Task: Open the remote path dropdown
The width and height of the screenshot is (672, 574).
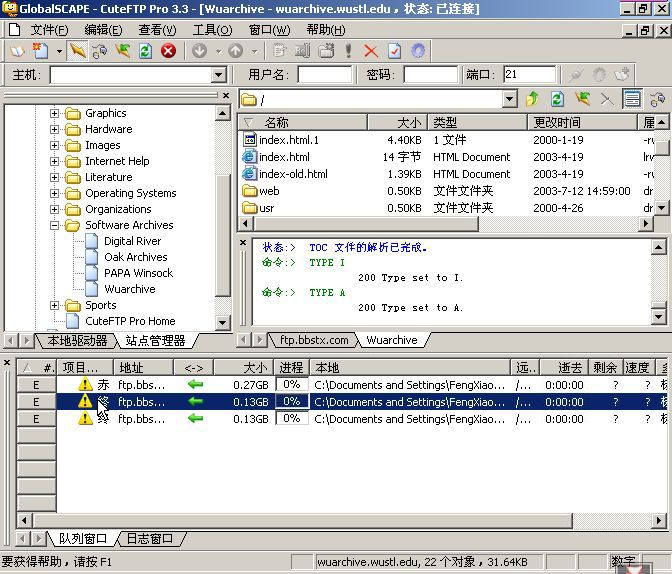Action: click(x=509, y=99)
